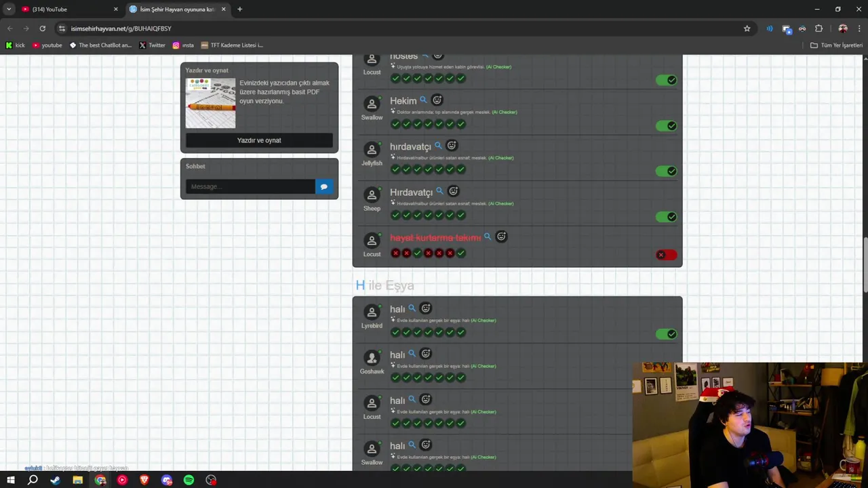868x488 pixels.
Task: Click Jellyfish player avatar
Action: (372, 150)
